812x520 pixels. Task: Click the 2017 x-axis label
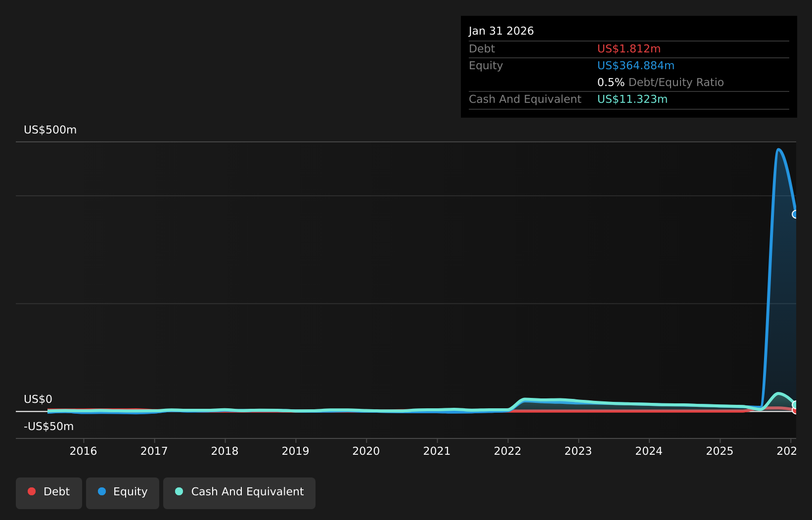pos(154,451)
